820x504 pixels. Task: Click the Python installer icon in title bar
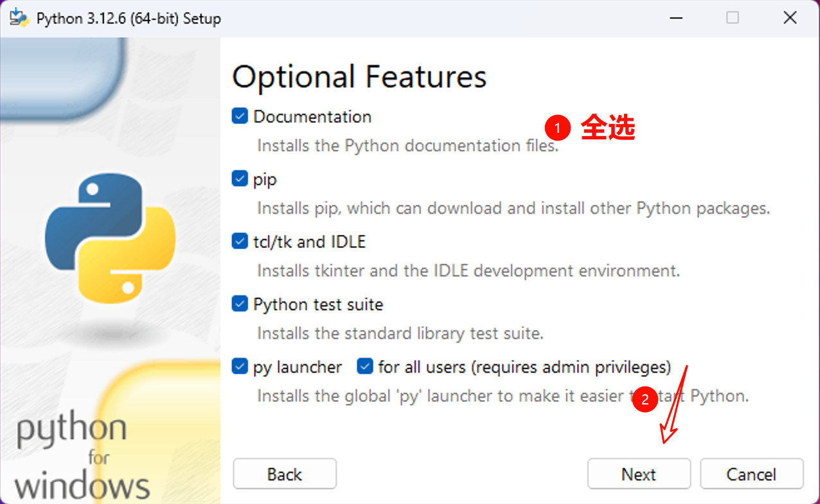pyautogui.click(x=19, y=18)
